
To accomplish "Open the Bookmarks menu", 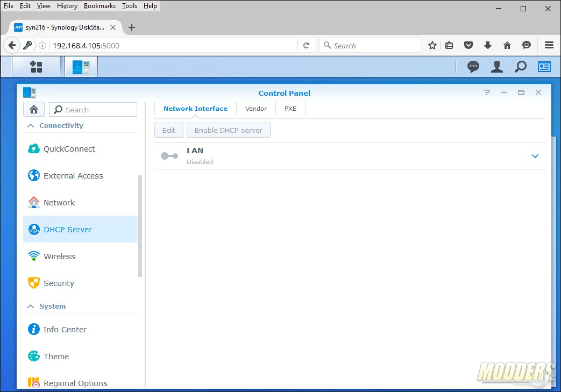I will 100,6.
